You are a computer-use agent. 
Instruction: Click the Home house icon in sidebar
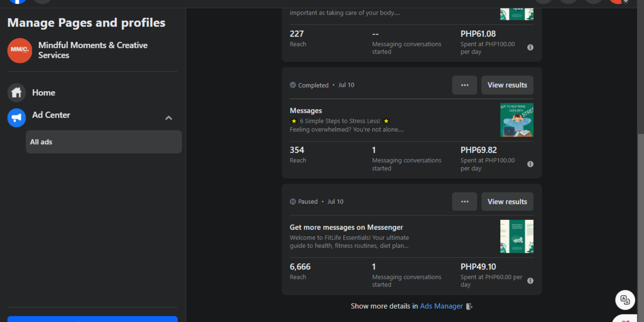pos(16,93)
